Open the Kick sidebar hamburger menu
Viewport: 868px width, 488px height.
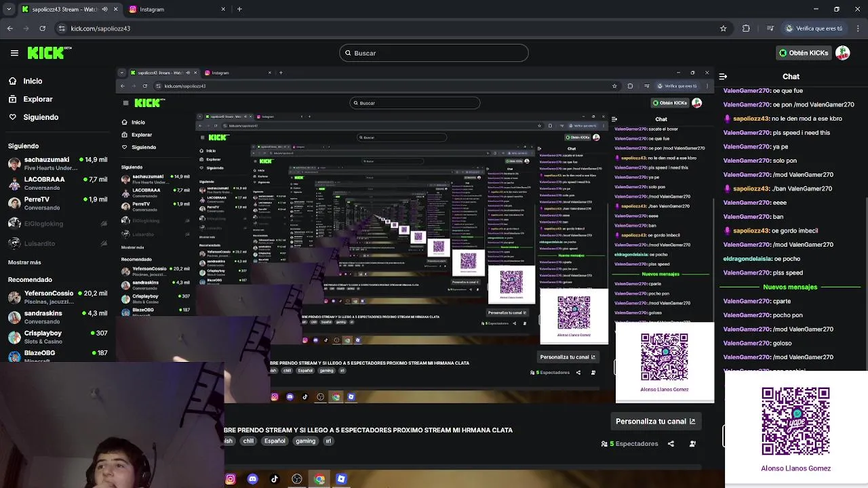coord(14,53)
